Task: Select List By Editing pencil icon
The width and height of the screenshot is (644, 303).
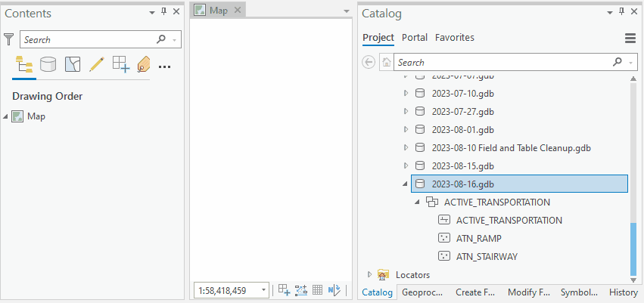Action: point(97,65)
